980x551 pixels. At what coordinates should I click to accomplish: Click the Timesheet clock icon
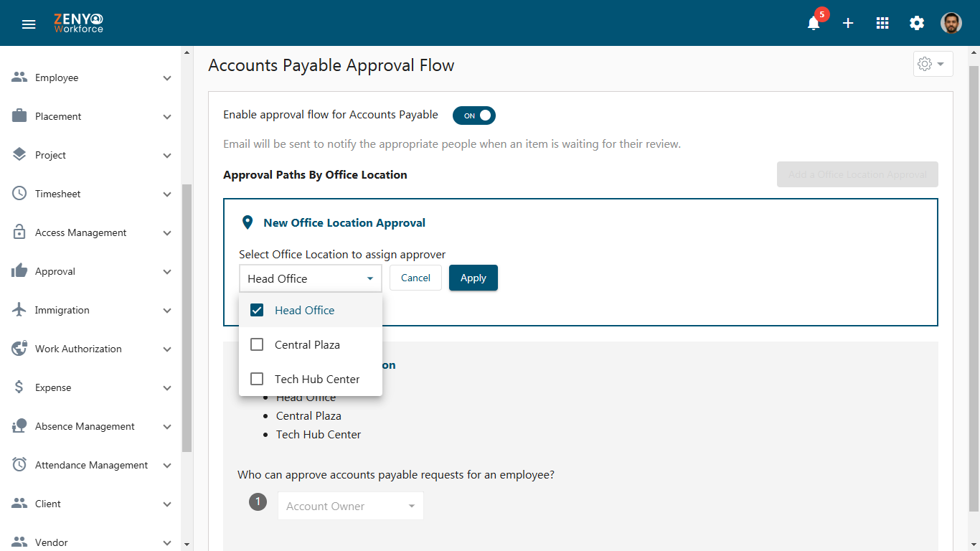click(19, 194)
